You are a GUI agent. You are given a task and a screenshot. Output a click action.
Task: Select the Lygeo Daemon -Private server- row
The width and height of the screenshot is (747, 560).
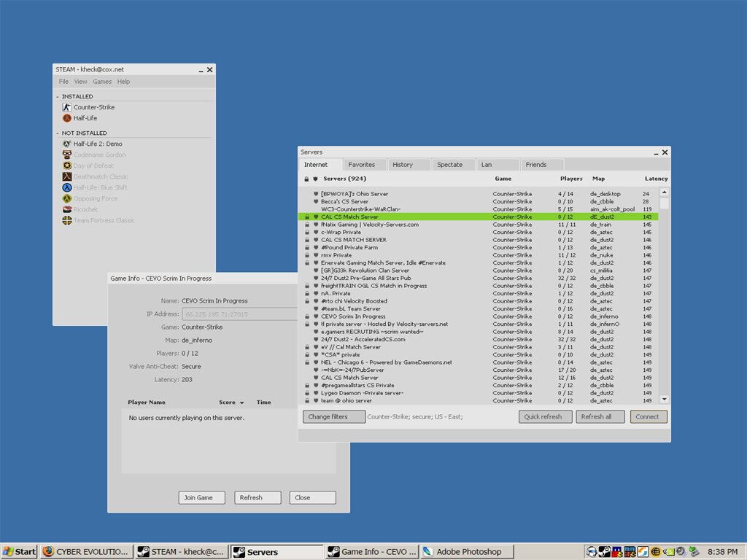pos(478,393)
